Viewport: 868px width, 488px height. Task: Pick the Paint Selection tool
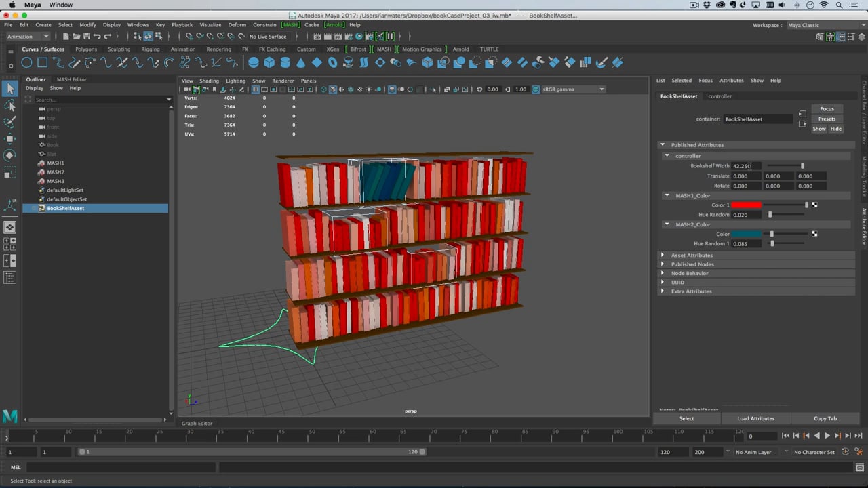tap(10, 122)
